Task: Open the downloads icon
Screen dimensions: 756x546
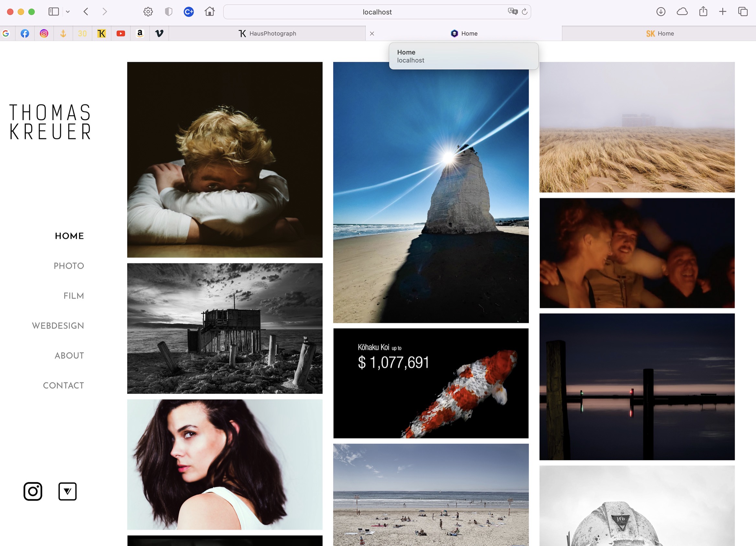Action: (x=661, y=12)
